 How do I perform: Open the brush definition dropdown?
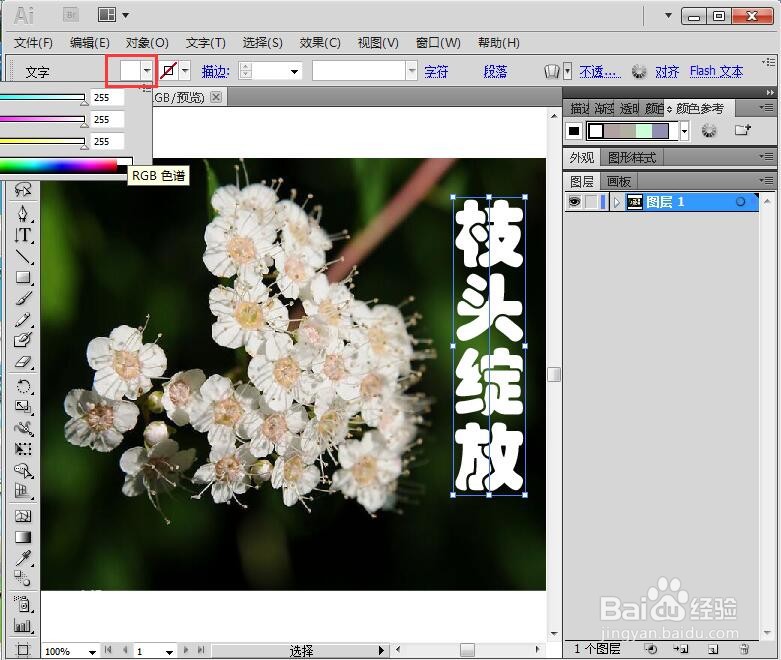click(411, 71)
